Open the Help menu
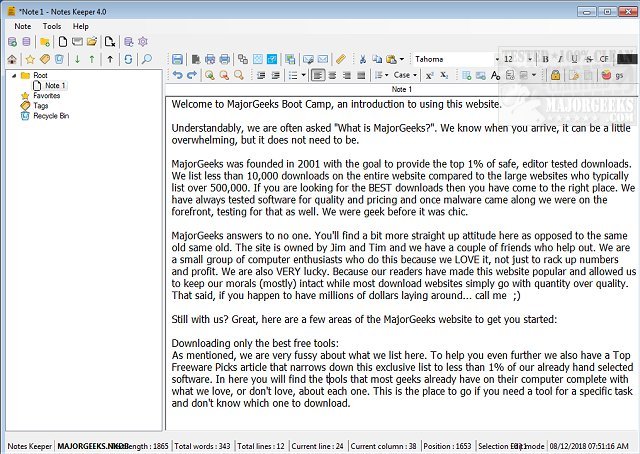This screenshot has width=640, height=454. 80,26
